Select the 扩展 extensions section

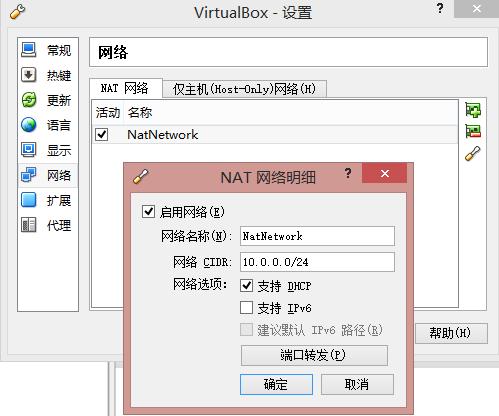click(48, 200)
